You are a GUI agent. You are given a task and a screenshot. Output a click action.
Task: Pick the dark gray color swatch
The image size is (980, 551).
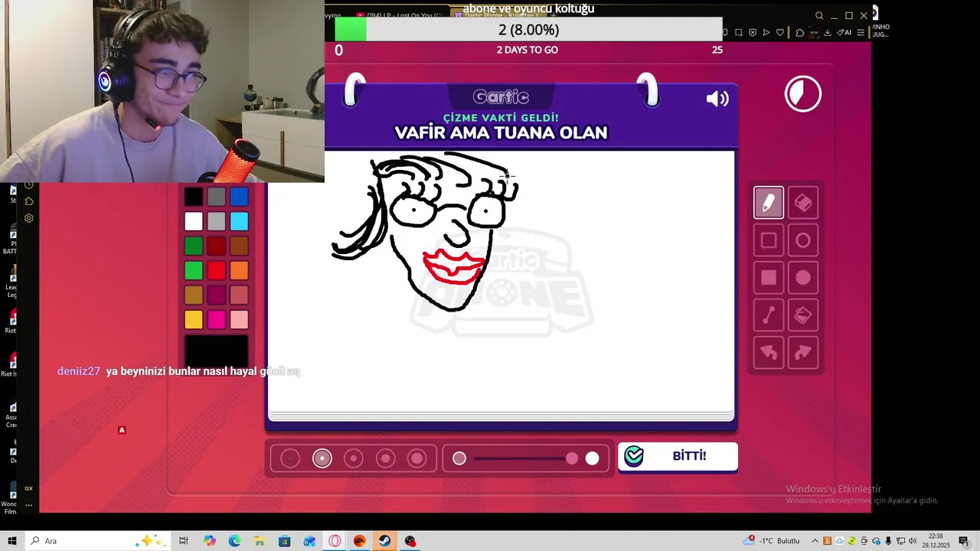[217, 197]
